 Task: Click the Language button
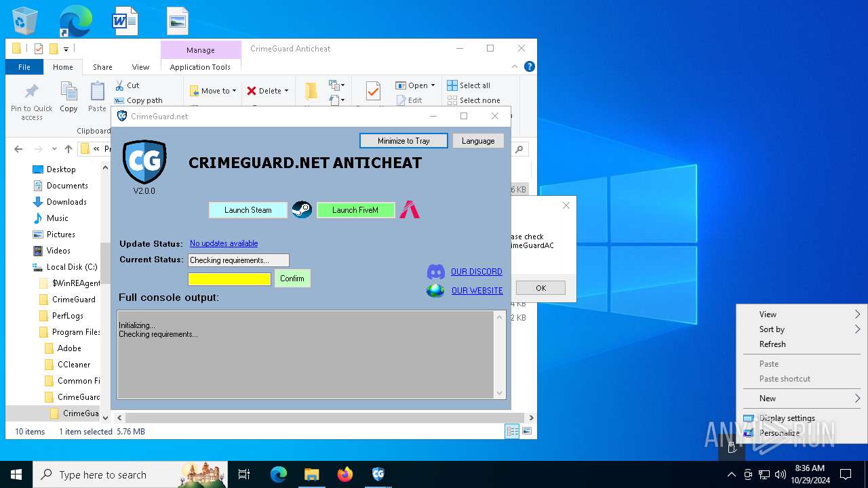(478, 141)
